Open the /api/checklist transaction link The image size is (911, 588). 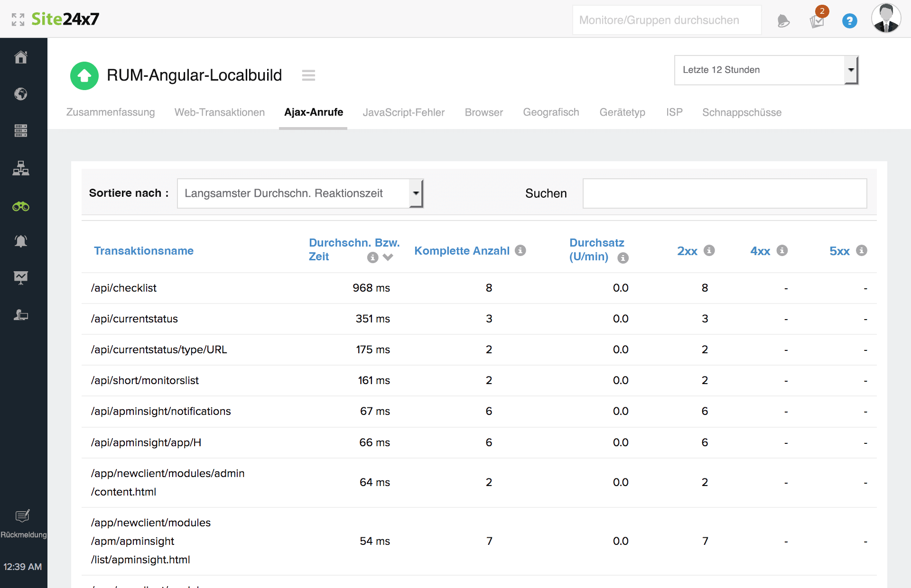pos(124,288)
